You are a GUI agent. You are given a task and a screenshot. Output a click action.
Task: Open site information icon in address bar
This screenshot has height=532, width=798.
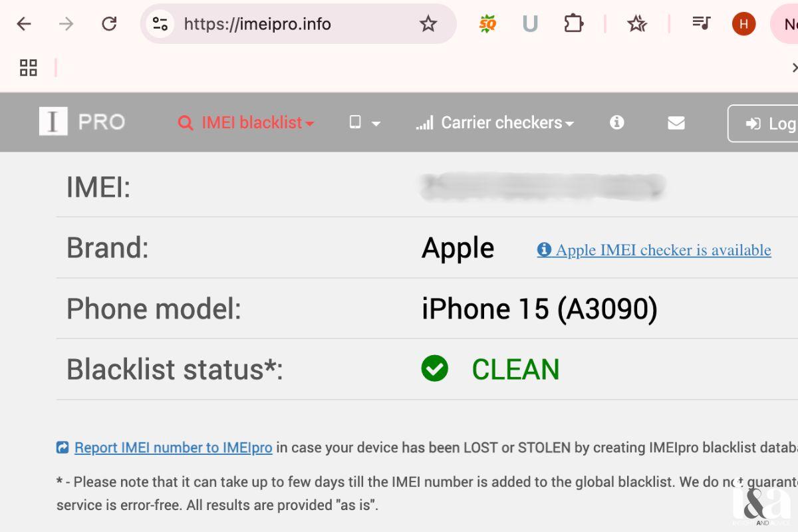(160, 24)
